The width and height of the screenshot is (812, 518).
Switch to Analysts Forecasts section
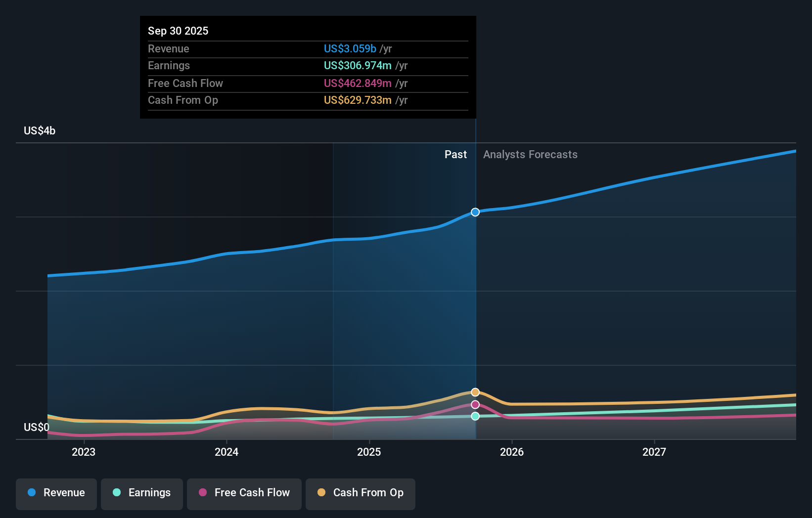(x=530, y=154)
